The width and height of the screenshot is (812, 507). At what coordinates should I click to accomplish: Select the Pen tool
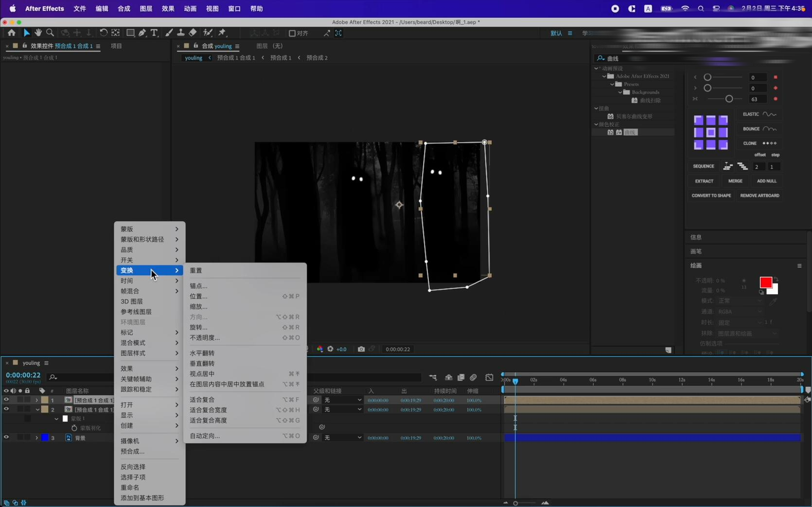click(x=142, y=33)
